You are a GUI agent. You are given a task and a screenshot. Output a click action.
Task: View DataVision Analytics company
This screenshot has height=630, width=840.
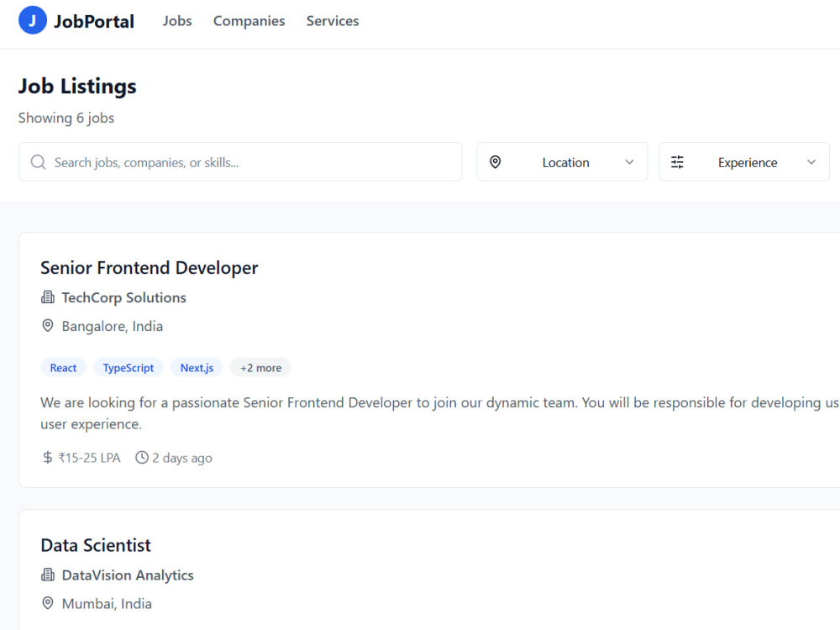click(128, 575)
